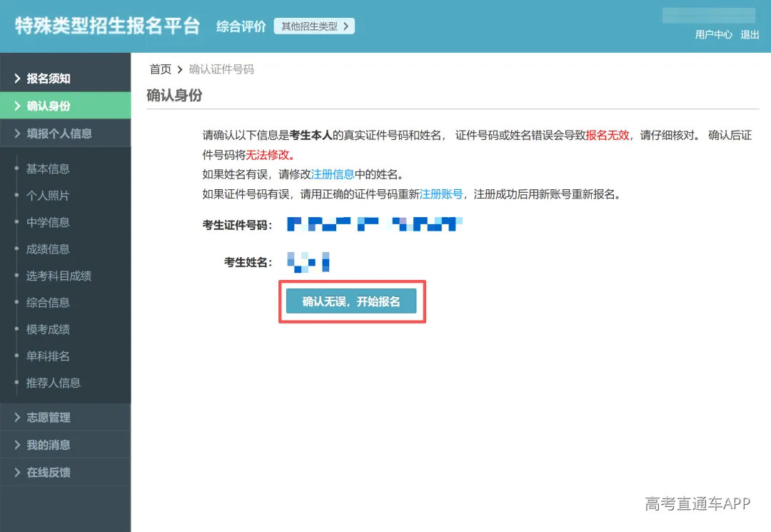771x532 pixels.
Task: Go to 首页 in breadcrumb
Action: (x=161, y=69)
